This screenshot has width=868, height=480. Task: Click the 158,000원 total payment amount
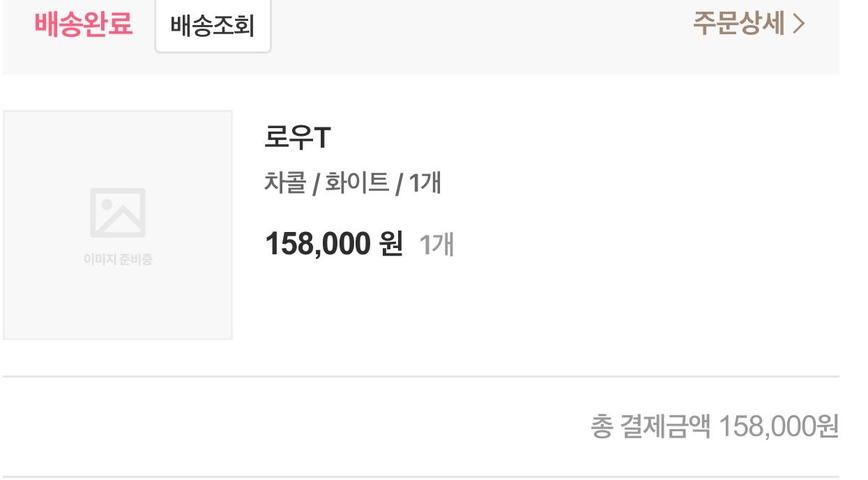point(778,426)
